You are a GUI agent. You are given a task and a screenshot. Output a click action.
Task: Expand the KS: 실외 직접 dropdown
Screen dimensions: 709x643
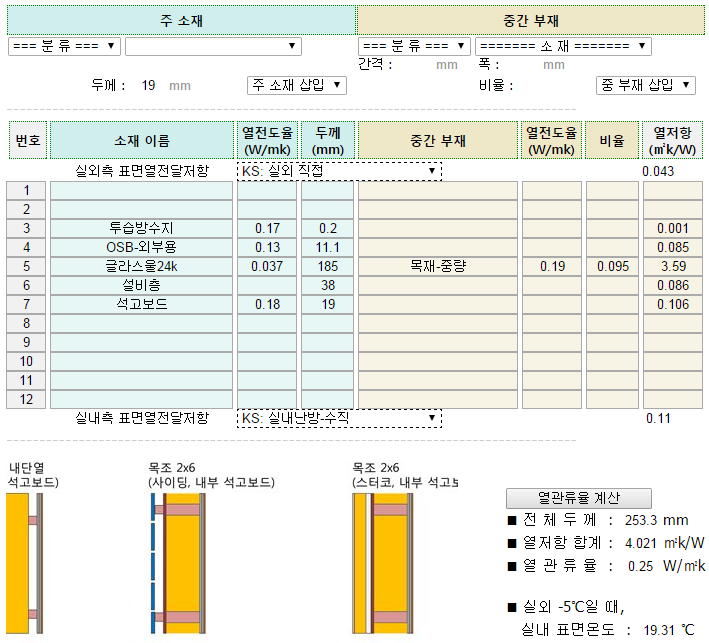point(339,171)
